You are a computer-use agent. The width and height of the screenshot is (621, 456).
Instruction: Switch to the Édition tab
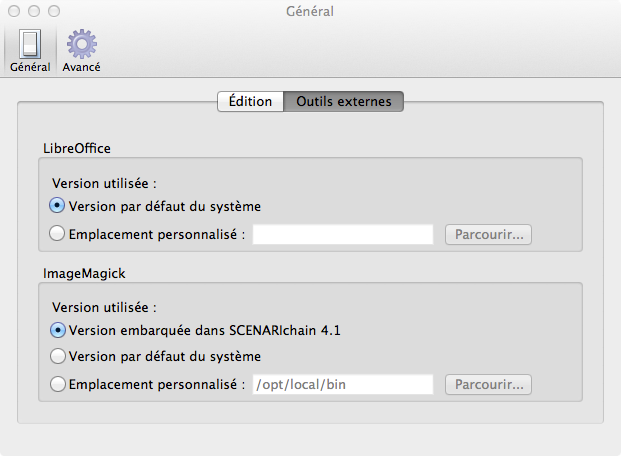click(250, 101)
